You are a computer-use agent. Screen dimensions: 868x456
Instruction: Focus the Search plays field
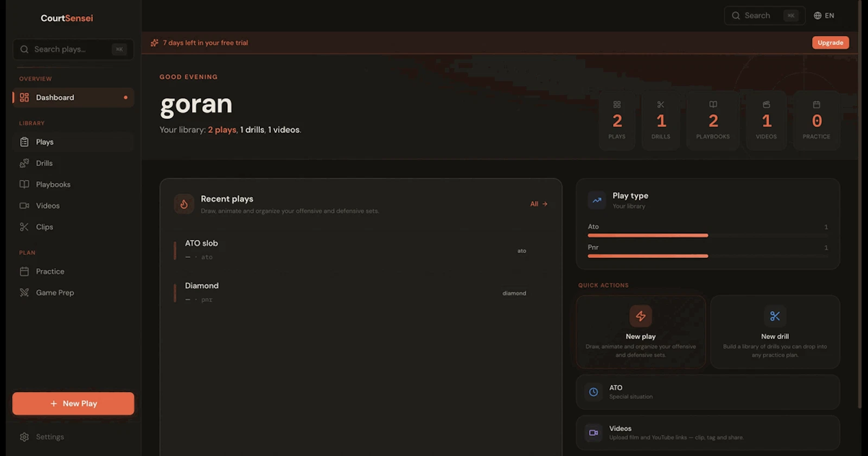(x=73, y=49)
